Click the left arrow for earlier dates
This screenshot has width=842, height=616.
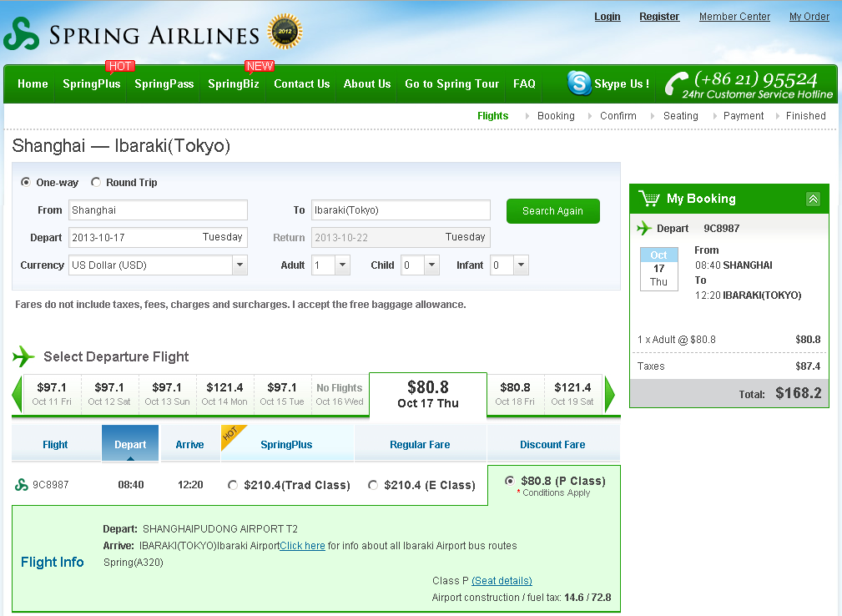(x=17, y=395)
